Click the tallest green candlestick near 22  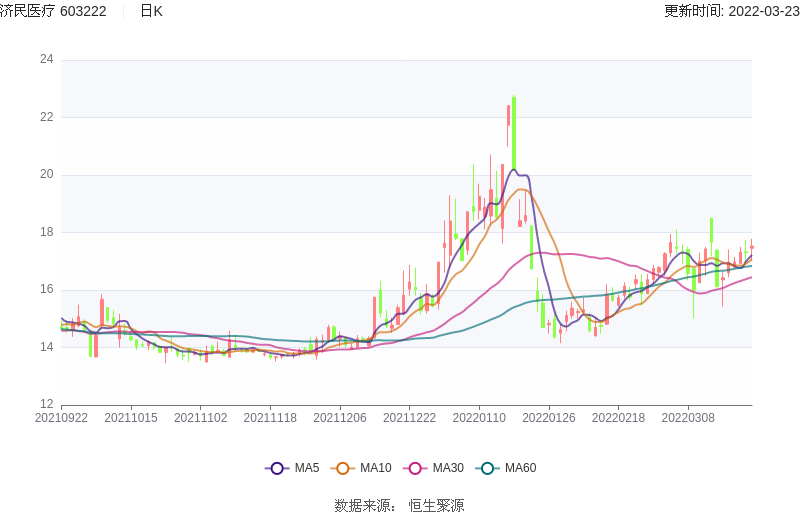click(514, 130)
